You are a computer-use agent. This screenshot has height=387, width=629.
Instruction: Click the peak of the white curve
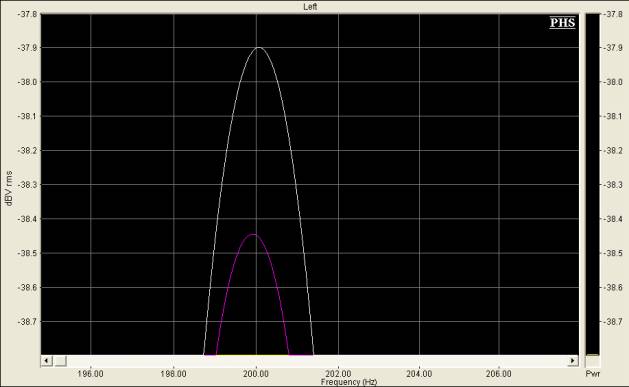point(259,48)
